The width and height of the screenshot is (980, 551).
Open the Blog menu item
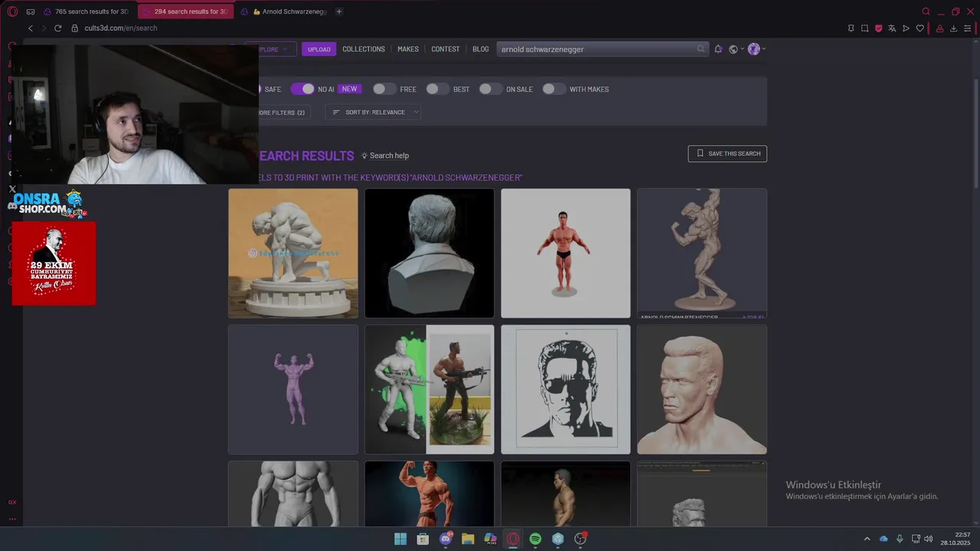[481, 49]
